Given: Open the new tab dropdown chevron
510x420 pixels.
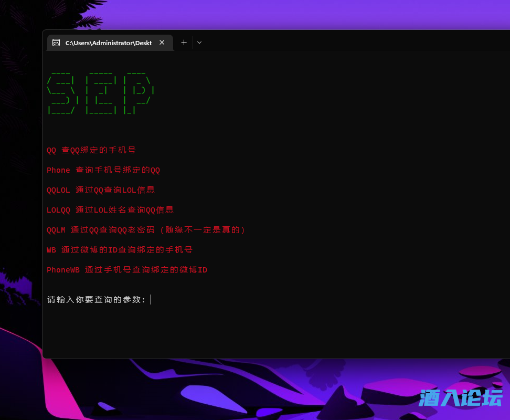Looking at the screenshot, I should click(199, 43).
